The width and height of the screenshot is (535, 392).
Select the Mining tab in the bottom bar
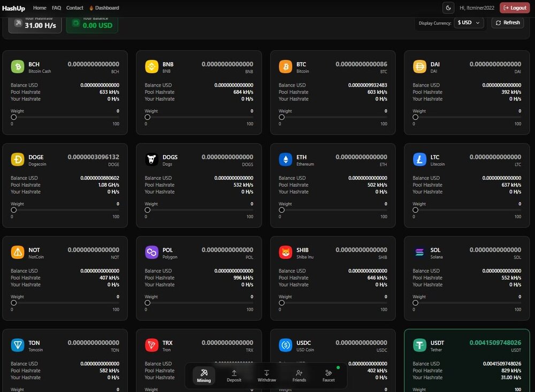tap(204, 376)
